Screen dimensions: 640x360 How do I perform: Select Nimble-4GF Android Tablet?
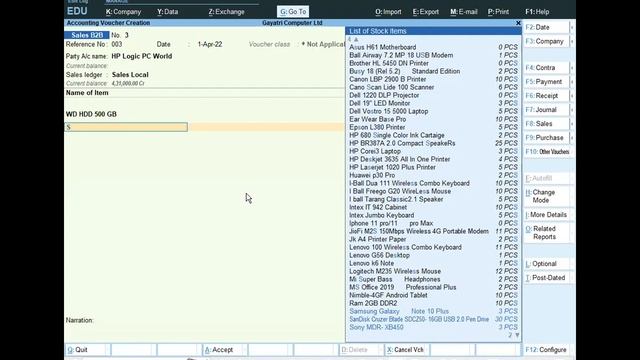coord(433,295)
